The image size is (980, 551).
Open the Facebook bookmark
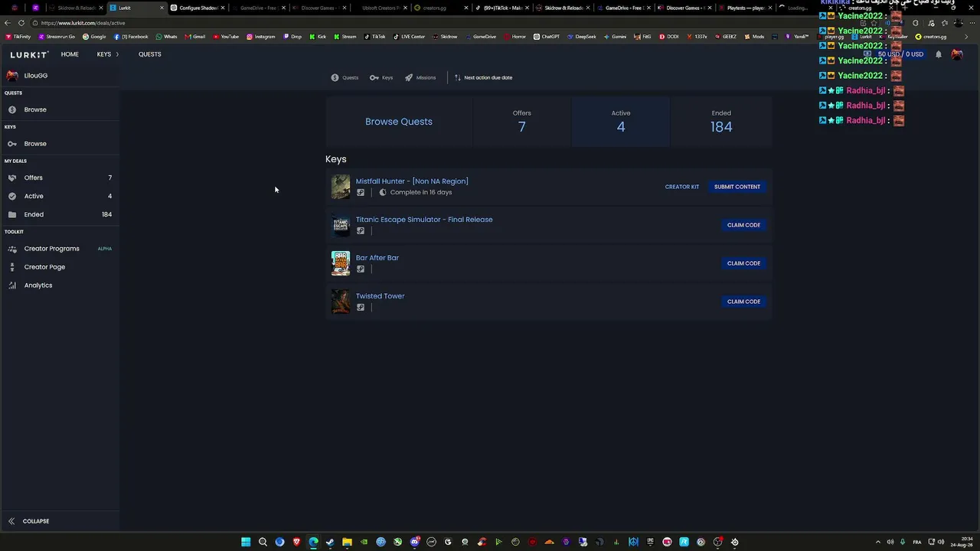pos(131,37)
